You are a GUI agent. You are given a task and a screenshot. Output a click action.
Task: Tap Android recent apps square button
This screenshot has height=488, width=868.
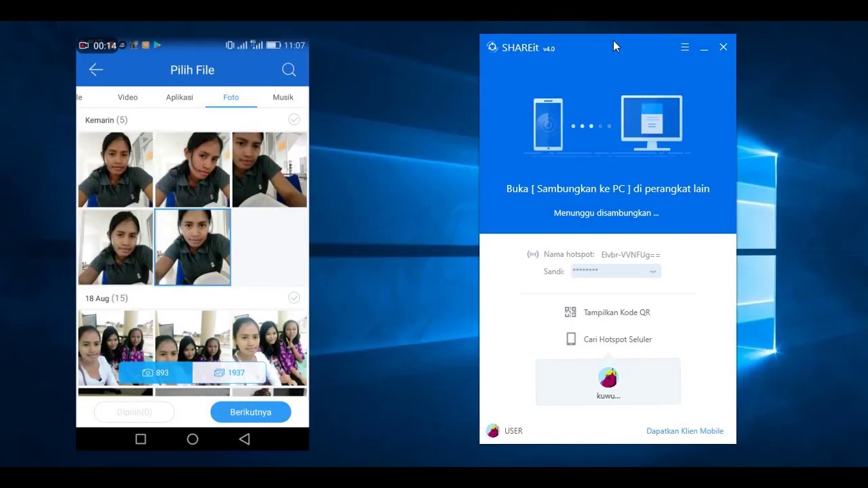pyautogui.click(x=140, y=439)
